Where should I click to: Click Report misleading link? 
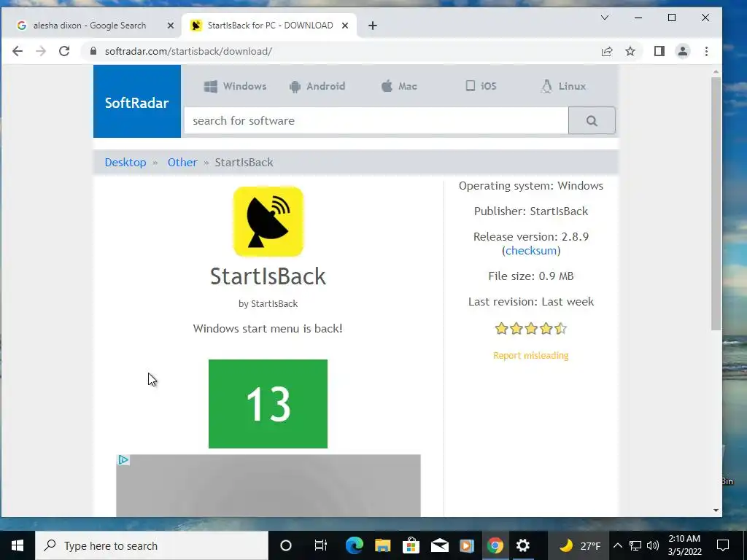point(531,355)
